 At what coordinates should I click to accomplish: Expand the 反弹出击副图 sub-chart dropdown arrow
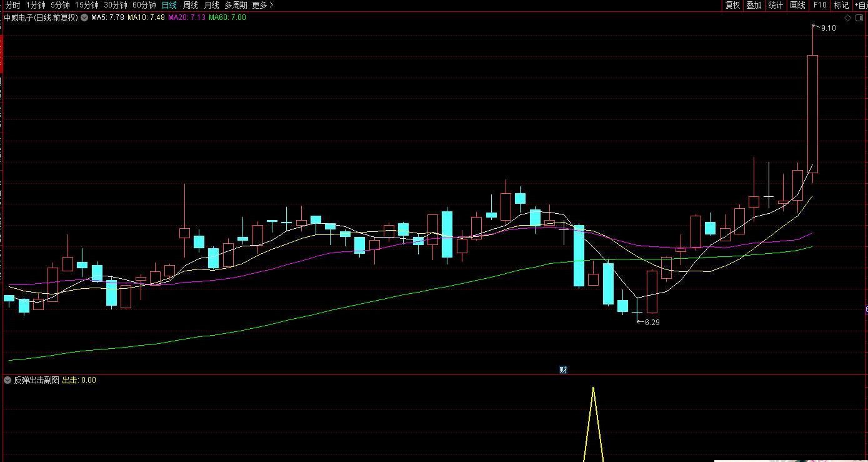pos(7,380)
